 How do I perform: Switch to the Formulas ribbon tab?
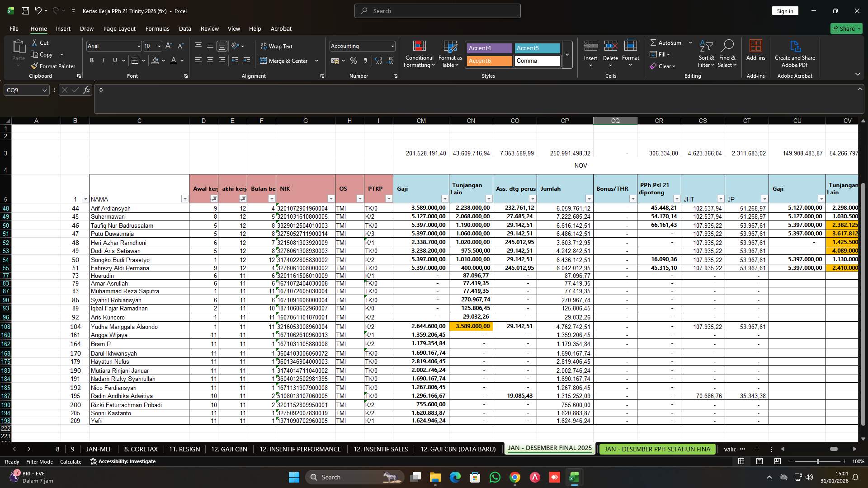tap(157, 28)
